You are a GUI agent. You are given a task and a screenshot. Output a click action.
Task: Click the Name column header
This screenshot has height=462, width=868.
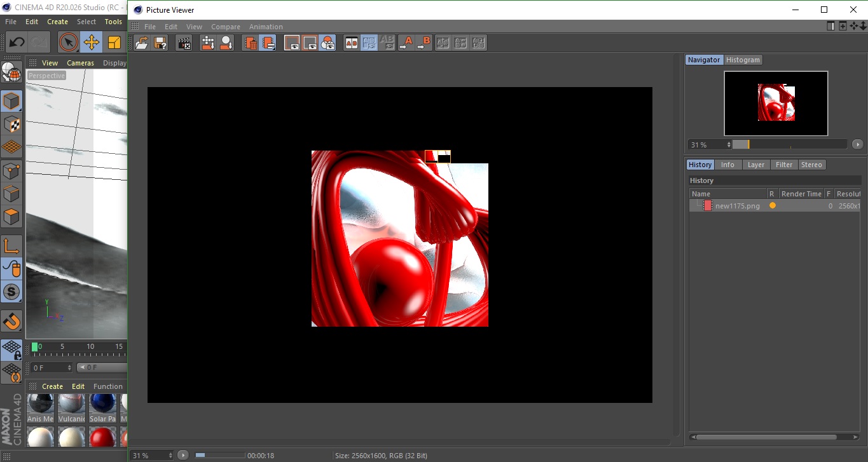(727, 194)
